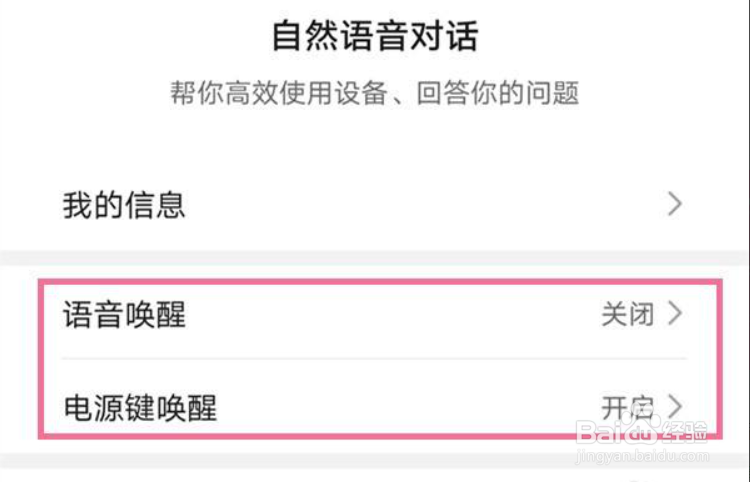Tap the blank middle of the 电源键唤醒 row
Image resolution: width=750 pixels, height=482 pixels.
400,407
